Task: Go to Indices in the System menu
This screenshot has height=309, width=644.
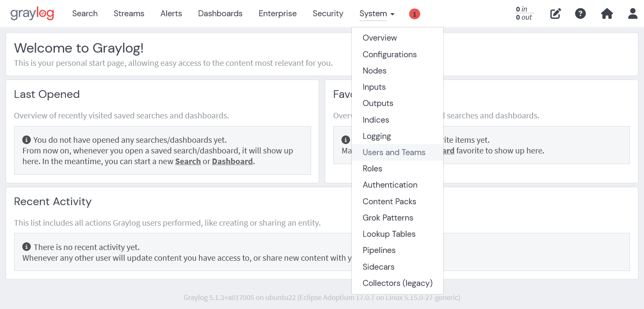Action: point(398,120)
